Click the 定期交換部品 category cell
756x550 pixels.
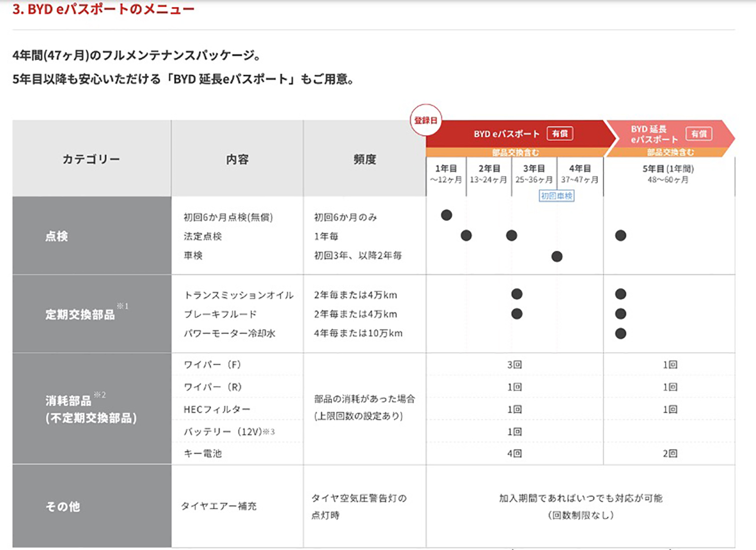(x=91, y=314)
